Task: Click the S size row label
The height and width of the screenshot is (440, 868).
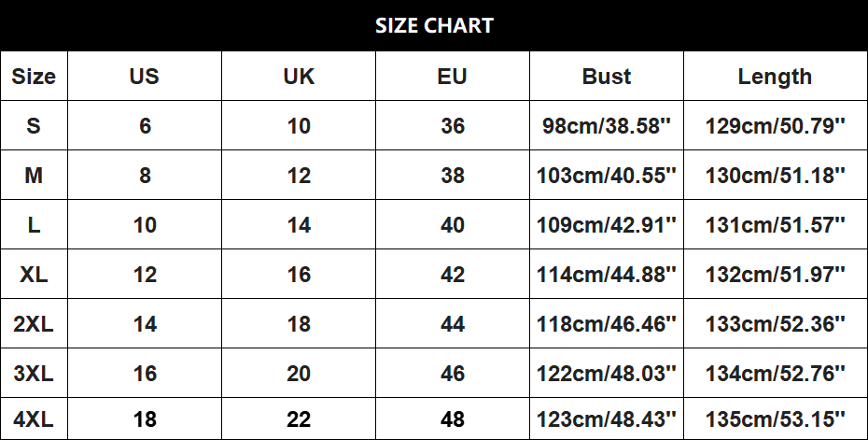Action: click(34, 126)
